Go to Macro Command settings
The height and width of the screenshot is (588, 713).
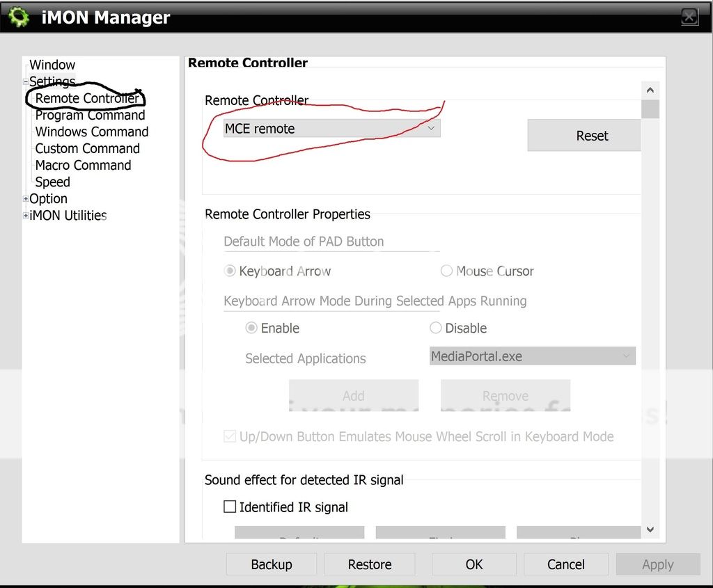pyautogui.click(x=83, y=166)
